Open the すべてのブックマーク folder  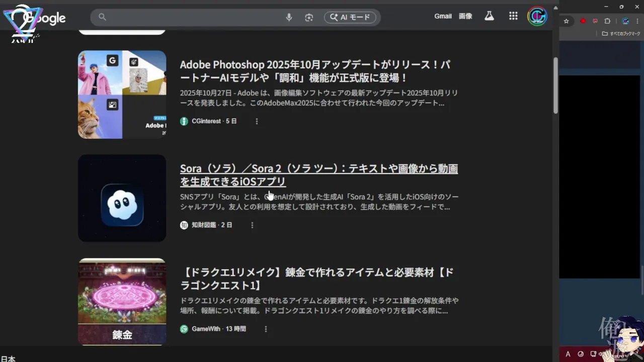[621, 34]
